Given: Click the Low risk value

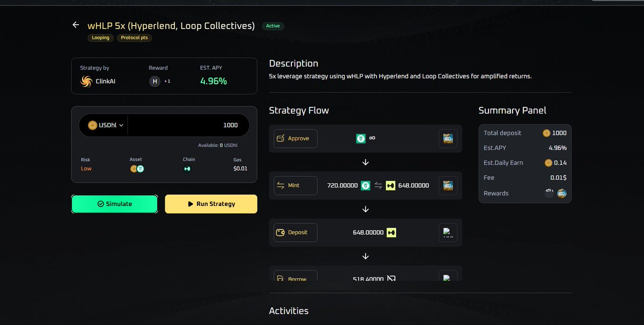Looking at the screenshot, I should (x=86, y=169).
